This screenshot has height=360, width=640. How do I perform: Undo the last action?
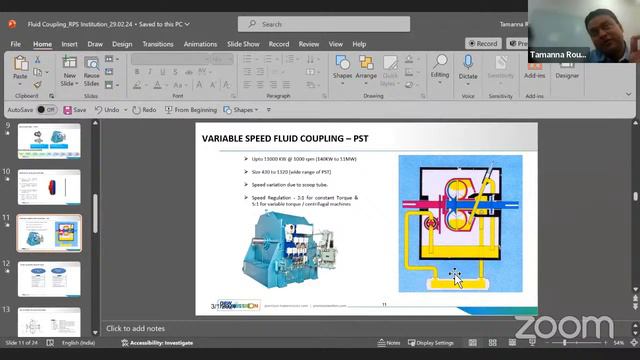tap(107, 110)
